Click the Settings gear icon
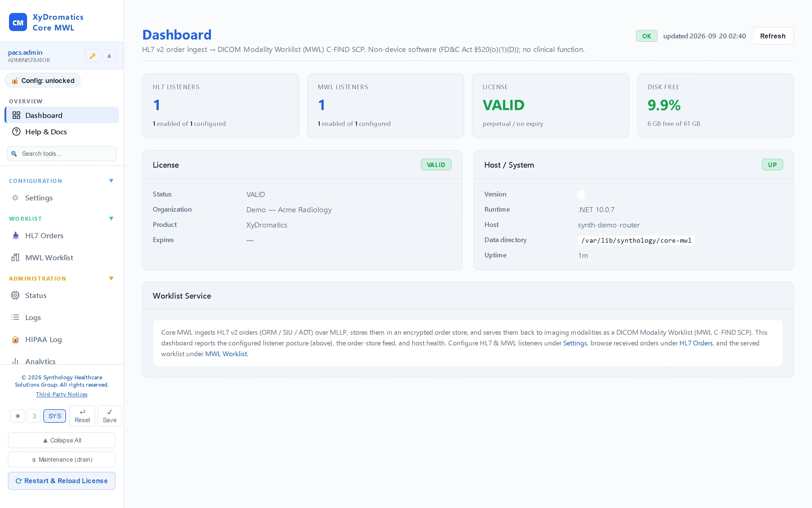This screenshot has height=508, width=812. point(16,198)
